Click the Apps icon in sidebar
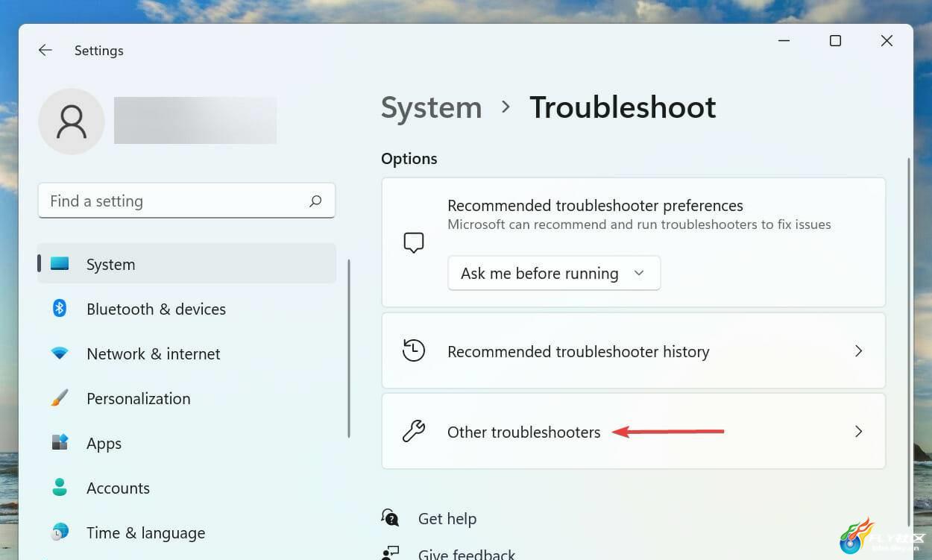 [60, 442]
